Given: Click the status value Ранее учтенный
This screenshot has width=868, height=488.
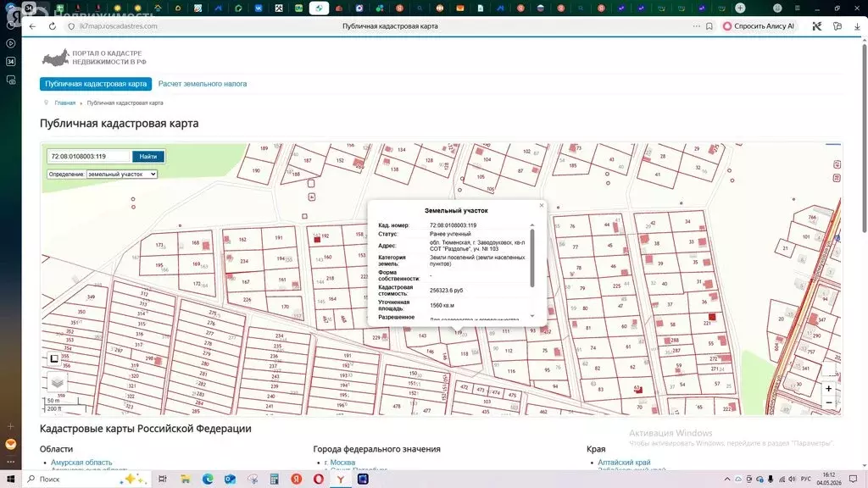Looking at the screenshot, I should [450, 234].
